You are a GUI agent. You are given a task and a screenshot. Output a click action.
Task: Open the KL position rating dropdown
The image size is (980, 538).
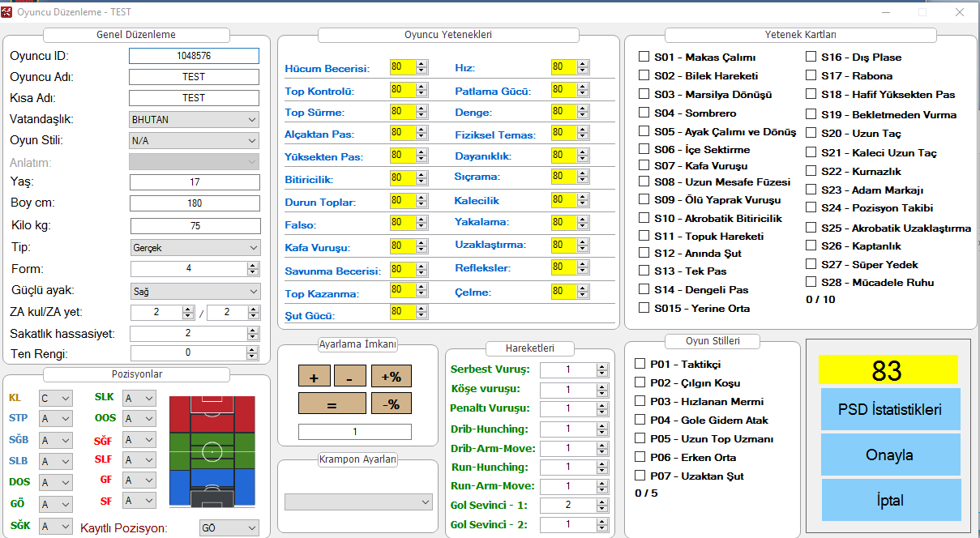coord(56,398)
